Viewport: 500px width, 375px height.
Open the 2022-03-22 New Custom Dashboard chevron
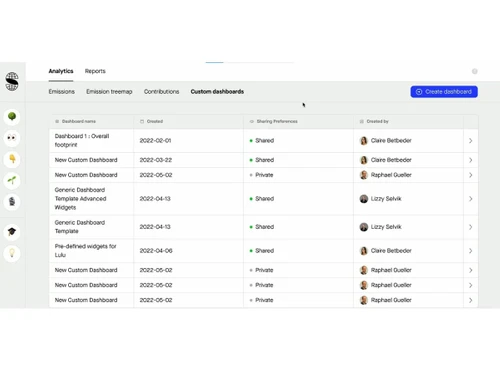(x=471, y=160)
